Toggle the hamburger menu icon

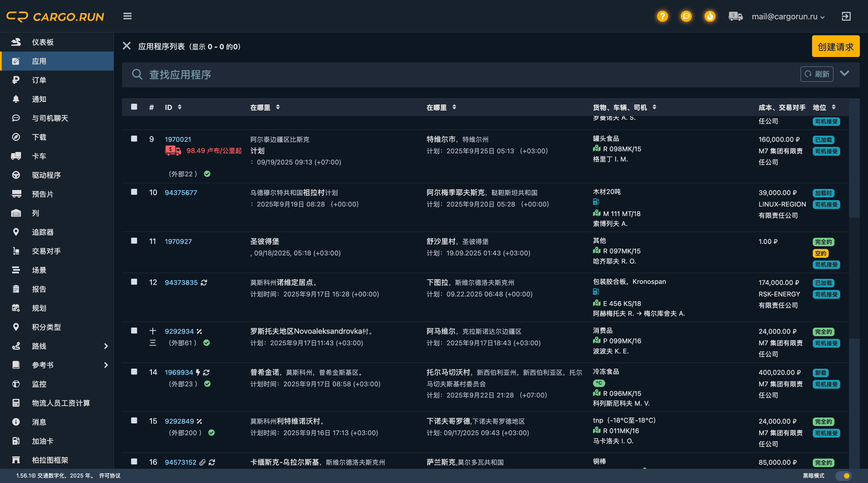point(127,16)
